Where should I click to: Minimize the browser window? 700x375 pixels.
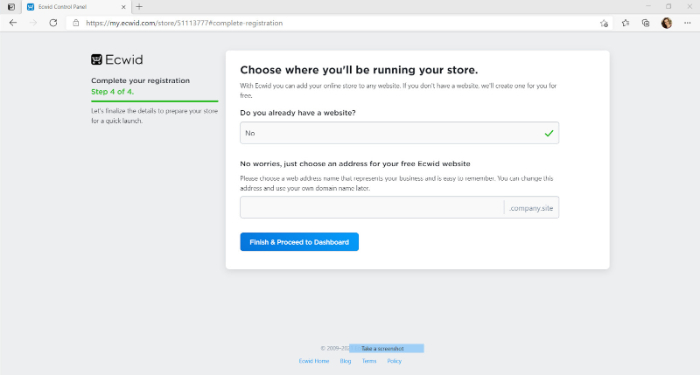point(648,6)
